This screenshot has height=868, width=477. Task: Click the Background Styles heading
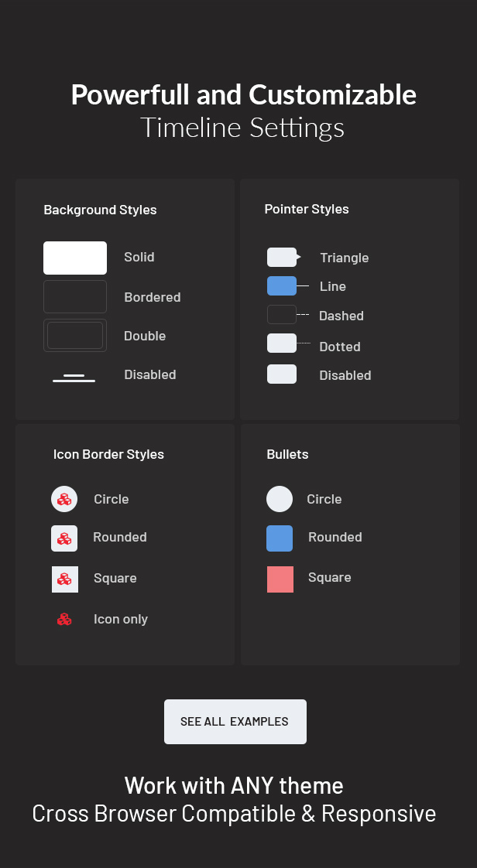[100, 210]
